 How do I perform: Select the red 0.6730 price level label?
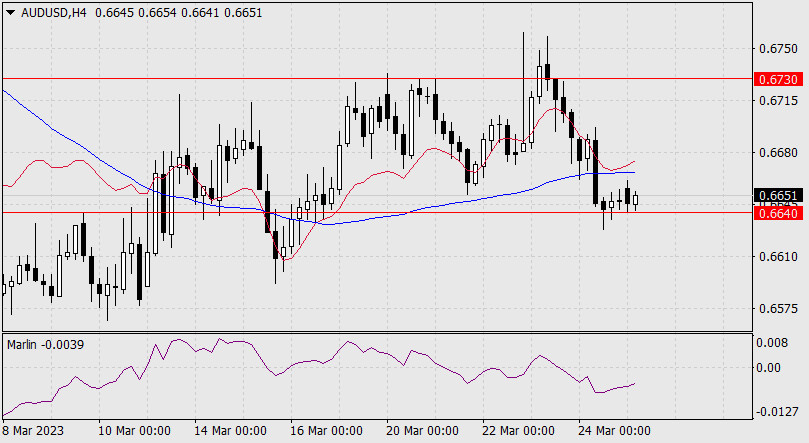pos(778,78)
